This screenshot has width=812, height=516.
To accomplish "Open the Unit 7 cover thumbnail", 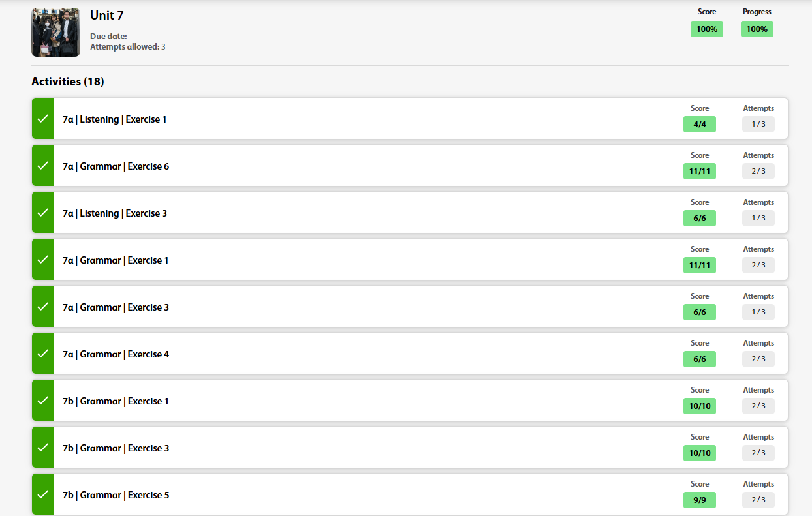I will 55,33.
